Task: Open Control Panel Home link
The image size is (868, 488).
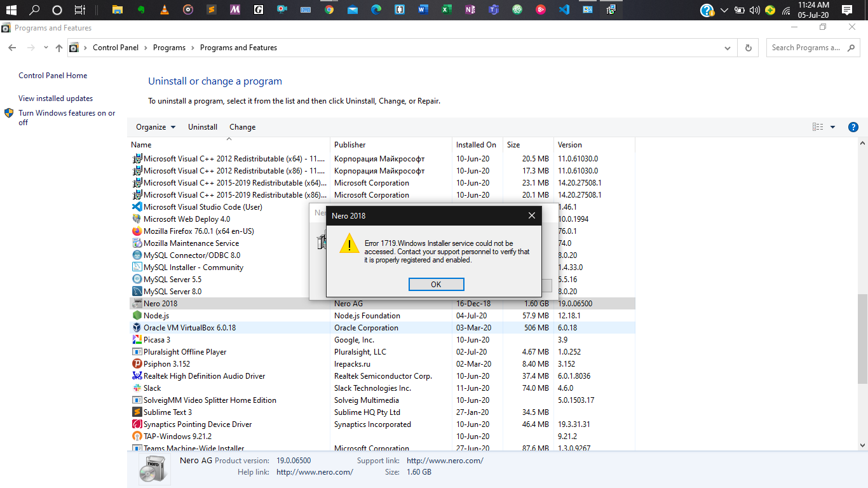Action: (x=53, y=76)
